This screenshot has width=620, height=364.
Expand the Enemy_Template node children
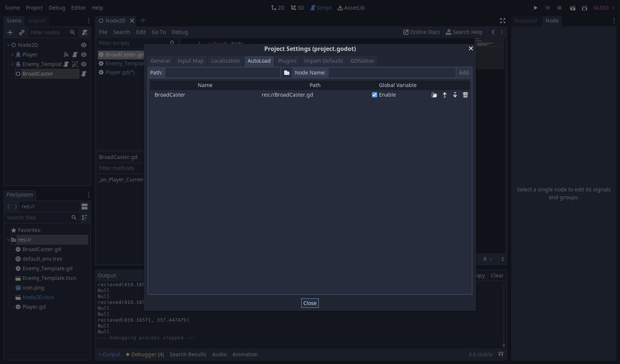13,64
